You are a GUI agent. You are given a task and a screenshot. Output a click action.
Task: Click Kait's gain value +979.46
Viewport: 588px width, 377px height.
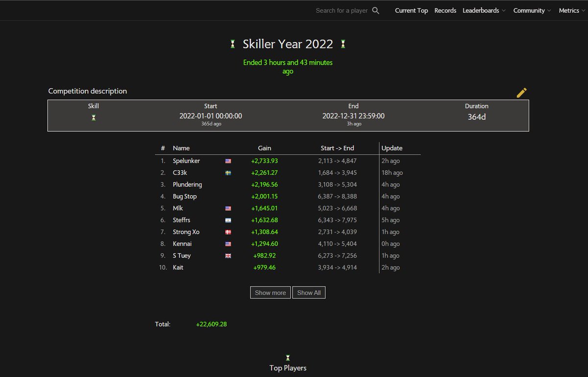click(x=265, y=267)
